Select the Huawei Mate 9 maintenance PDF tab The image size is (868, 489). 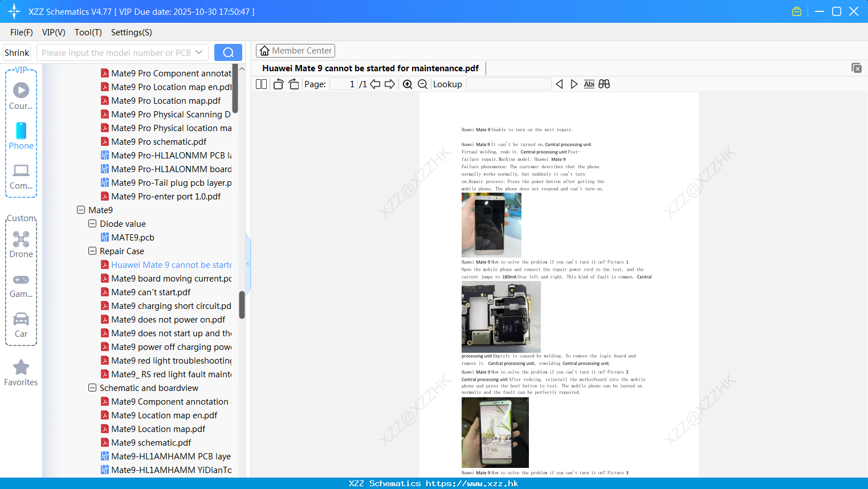[x=370, y=68]
